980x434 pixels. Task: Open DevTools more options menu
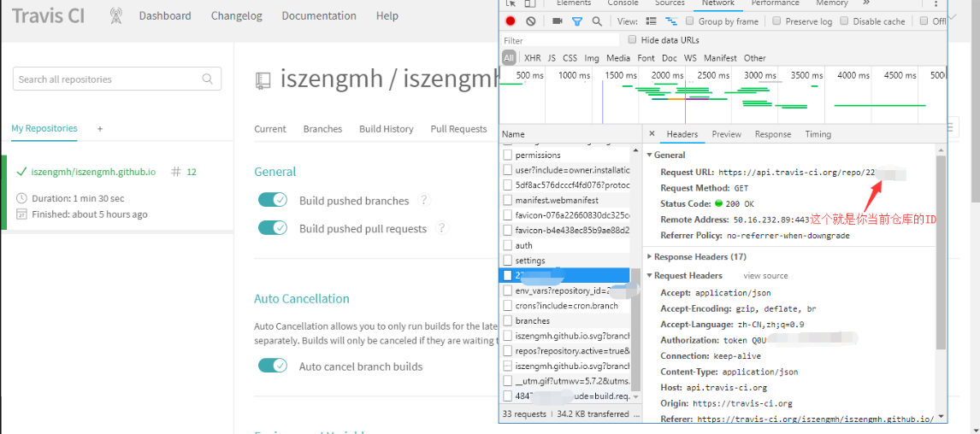pos(936,3)
